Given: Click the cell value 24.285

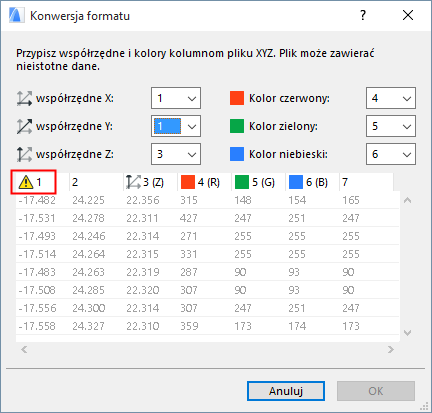Looking at the screenshot, I should pos(88,290).
